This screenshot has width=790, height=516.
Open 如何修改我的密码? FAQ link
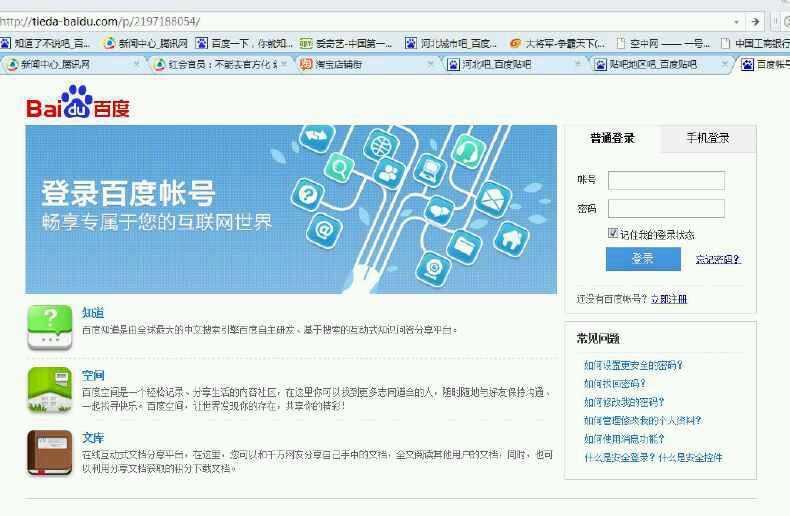click(x=624, y=402)
